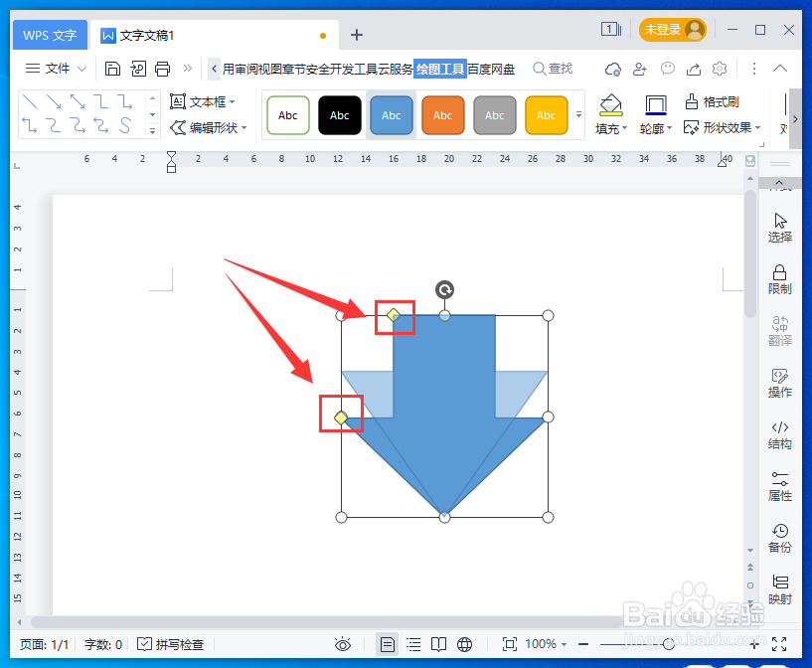The image size is (812, 668).
Task: Enable 拼写检查 spell check in status bar
Action: 171,643
